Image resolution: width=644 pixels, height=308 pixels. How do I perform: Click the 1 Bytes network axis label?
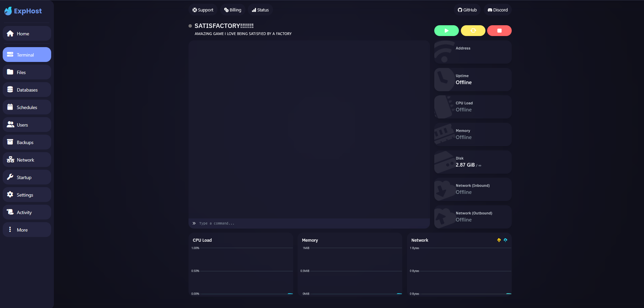(414, 248)
